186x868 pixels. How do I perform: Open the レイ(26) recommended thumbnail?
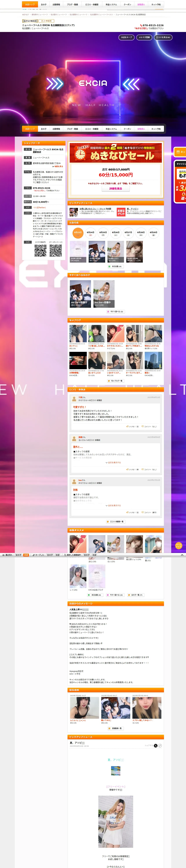point(78,576)
